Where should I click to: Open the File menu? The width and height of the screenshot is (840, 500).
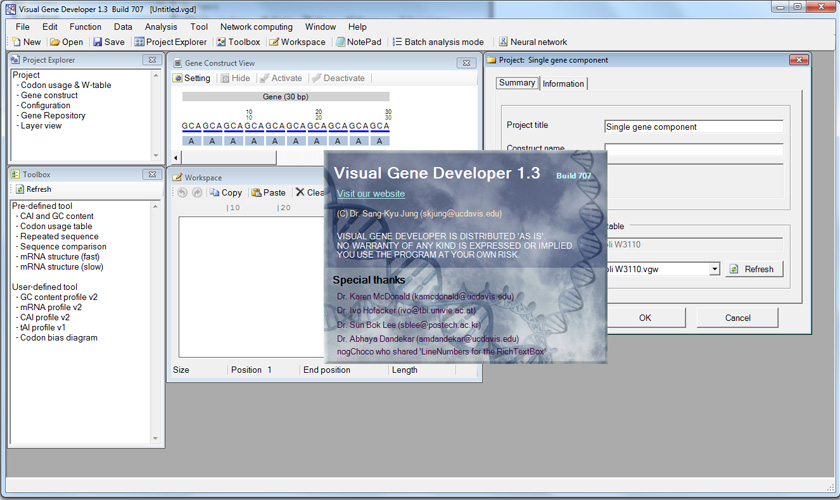click(22, 27)
